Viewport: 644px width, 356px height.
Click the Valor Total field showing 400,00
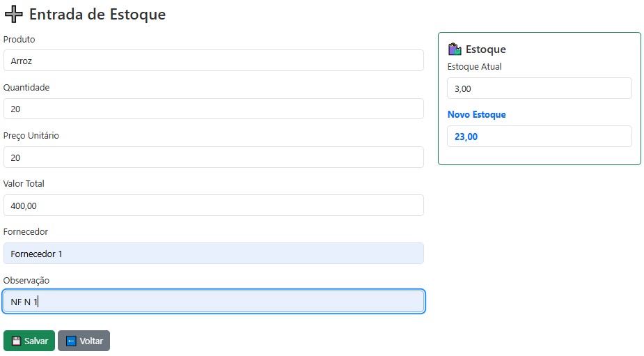coord(213,206)
